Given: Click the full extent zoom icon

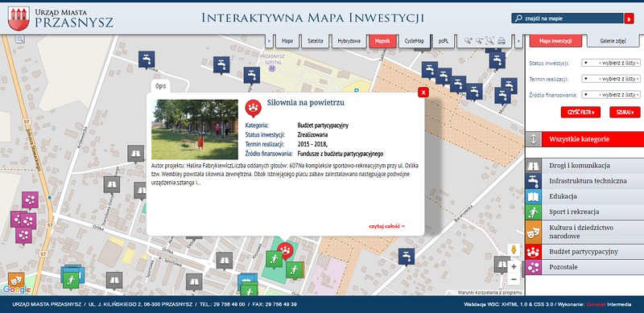Looking at the screenshot, I should point(490,41).
